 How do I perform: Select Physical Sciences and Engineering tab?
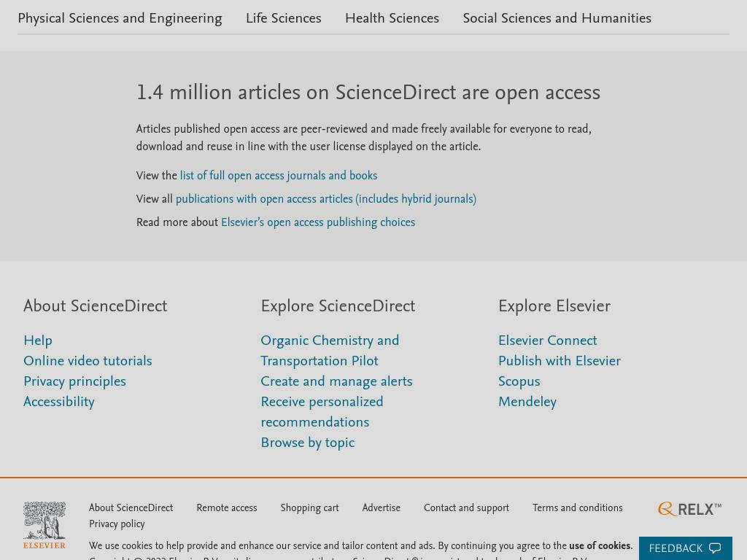(x=120, y=18)
